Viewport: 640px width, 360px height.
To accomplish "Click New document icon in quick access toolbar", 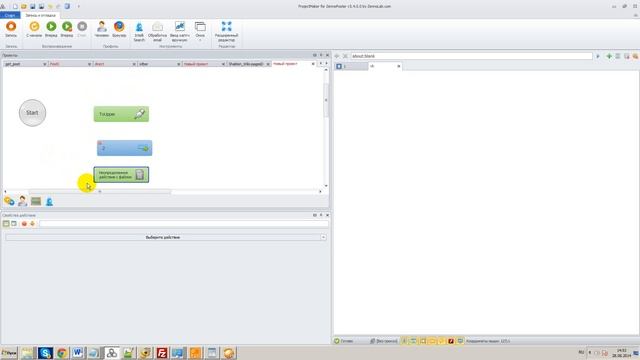I will tap(15, 6).
